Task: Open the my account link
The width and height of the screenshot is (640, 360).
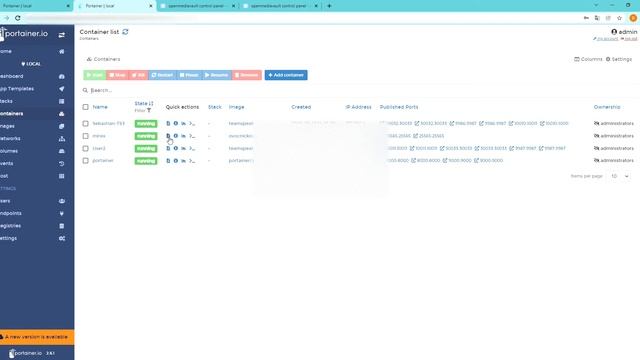Action: point(606,39)
